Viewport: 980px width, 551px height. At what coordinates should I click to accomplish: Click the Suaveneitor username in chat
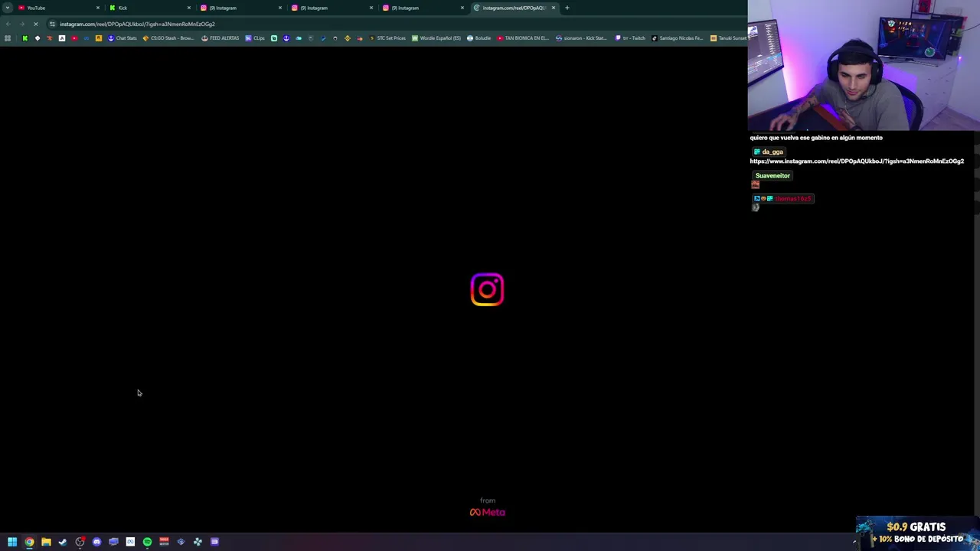[773, 175]
